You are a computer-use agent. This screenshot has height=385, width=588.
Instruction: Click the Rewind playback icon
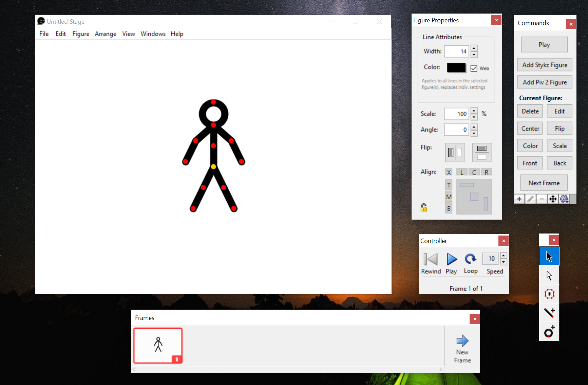coord(431,259)
